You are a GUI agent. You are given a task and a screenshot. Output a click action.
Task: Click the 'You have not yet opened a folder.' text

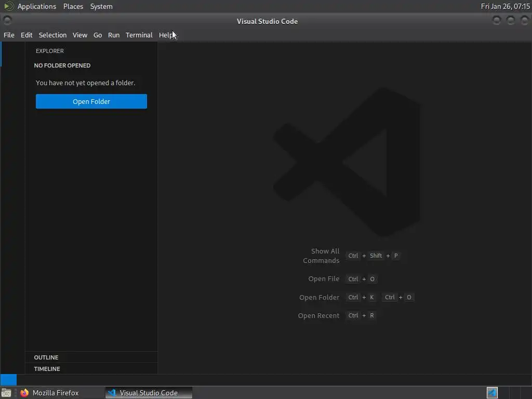coord(86,83)
